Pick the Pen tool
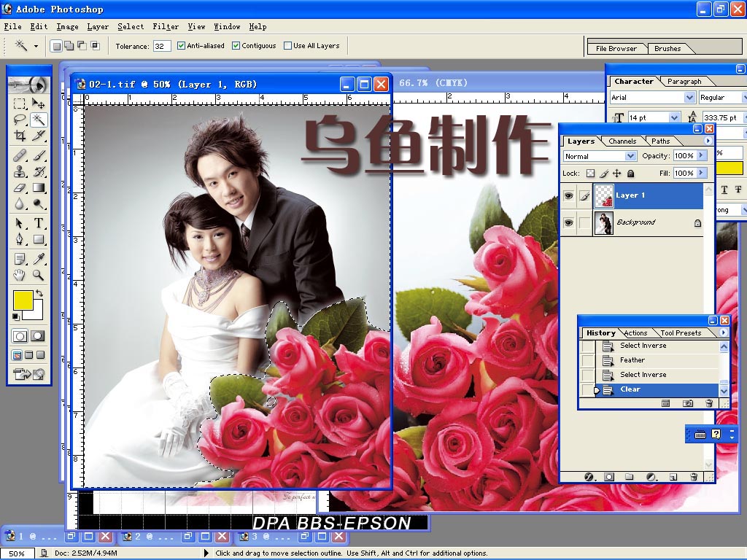The width and height of the screenshot is (747, 560). point(20,239)
